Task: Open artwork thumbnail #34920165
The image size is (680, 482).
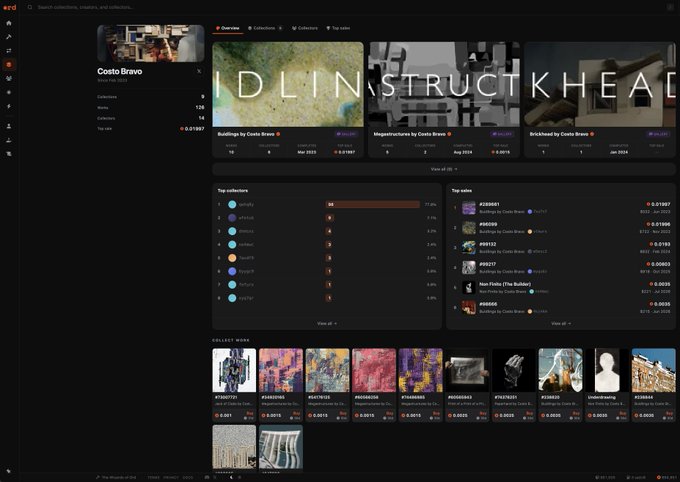Action: point(281,370)
